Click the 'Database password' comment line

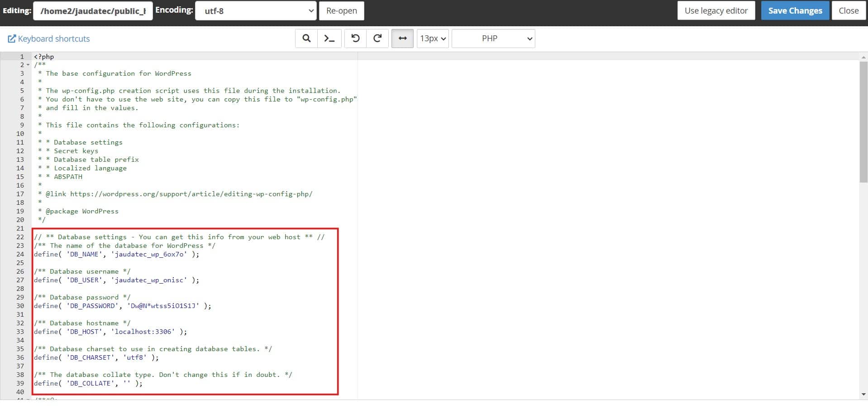click(x=82, y=297)
